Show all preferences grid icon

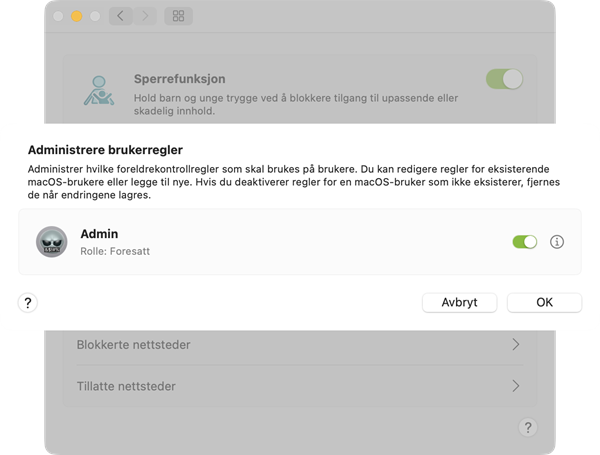[178, 16]
